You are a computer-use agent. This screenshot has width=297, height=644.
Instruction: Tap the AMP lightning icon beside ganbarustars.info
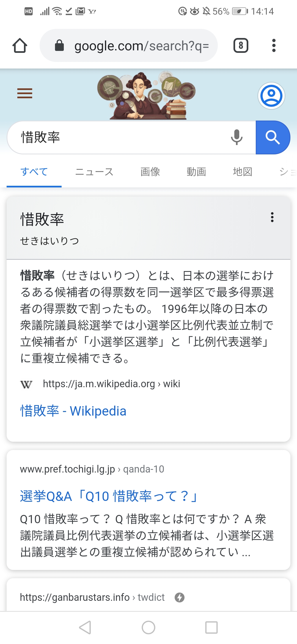tap(180, 597)
